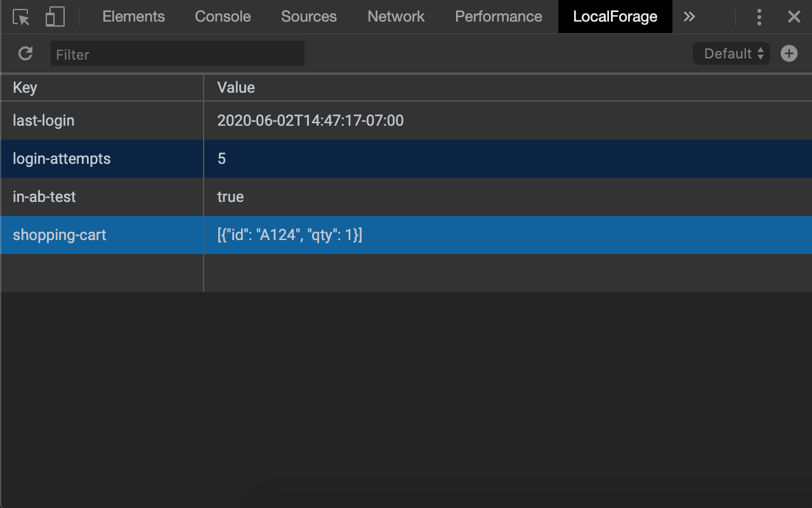
Task: Click the Key column header
Action: [x=25, y=87]
